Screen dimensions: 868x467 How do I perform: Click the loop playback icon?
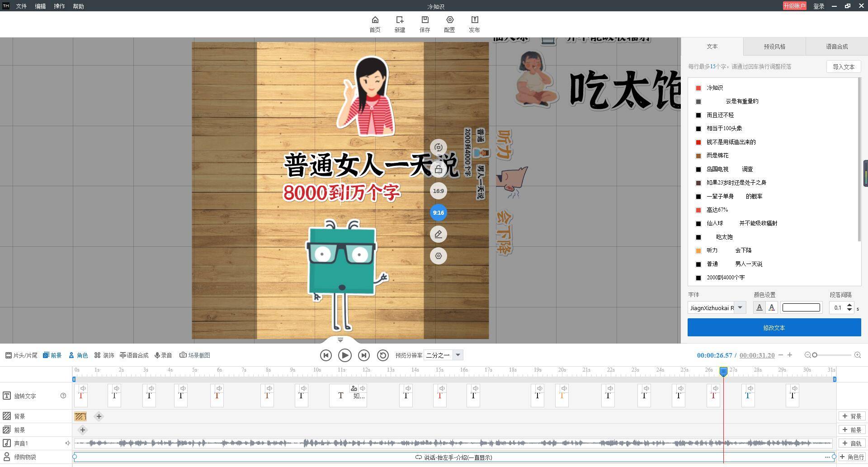(382, 355)
